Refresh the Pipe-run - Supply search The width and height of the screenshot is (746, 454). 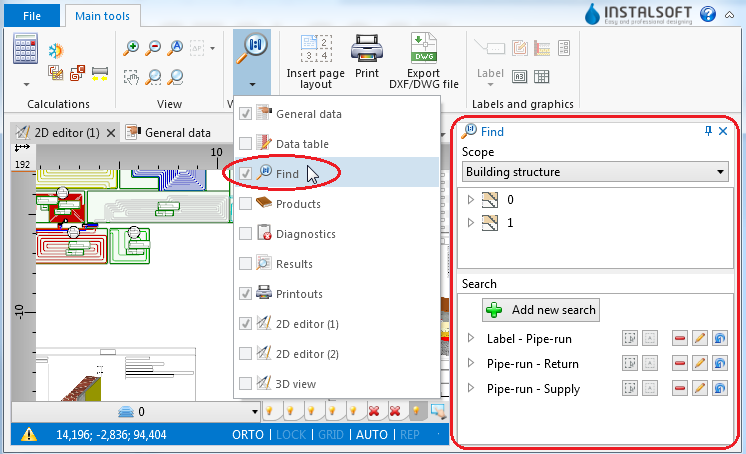click(719, 389)
